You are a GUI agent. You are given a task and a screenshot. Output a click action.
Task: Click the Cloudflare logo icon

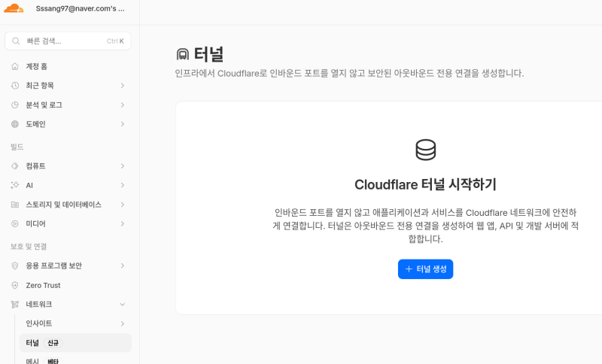coord(14,8)
